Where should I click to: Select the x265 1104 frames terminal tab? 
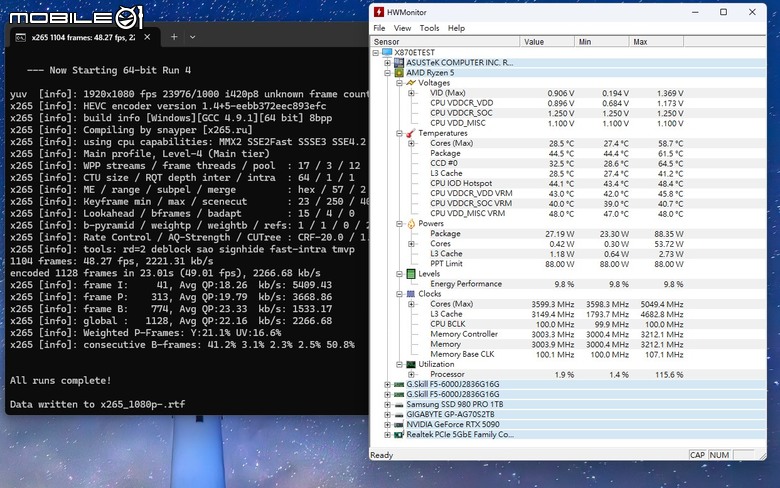pos(82,37)
